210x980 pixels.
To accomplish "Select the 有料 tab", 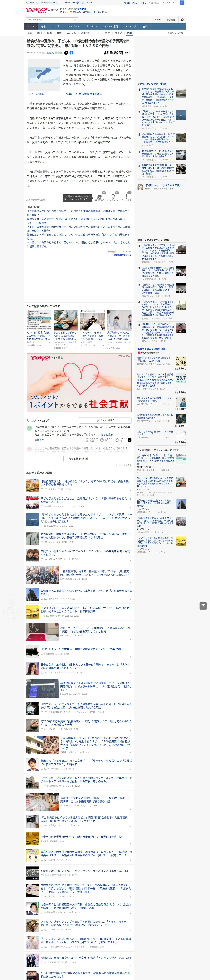I will point(145,27).
